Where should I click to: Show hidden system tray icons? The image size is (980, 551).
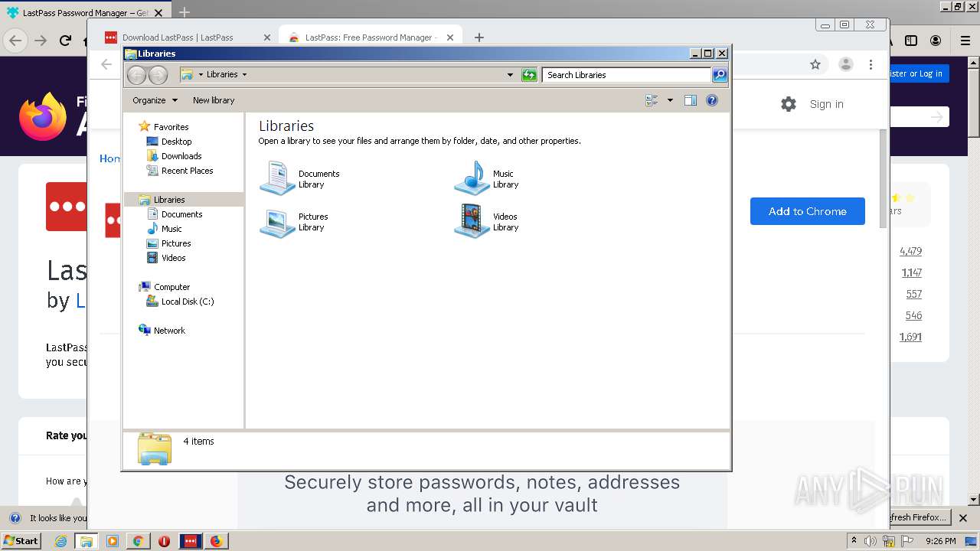point(854,541)
